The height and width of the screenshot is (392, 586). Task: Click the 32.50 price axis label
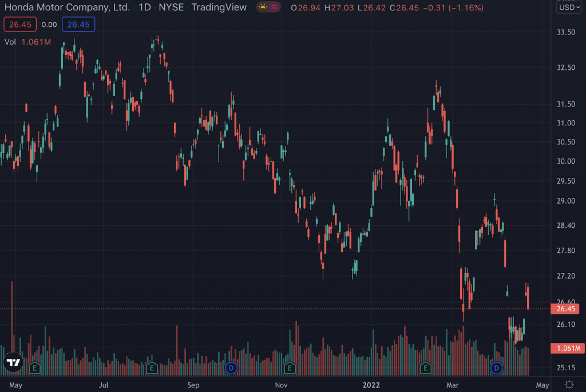tap(566, 68)
